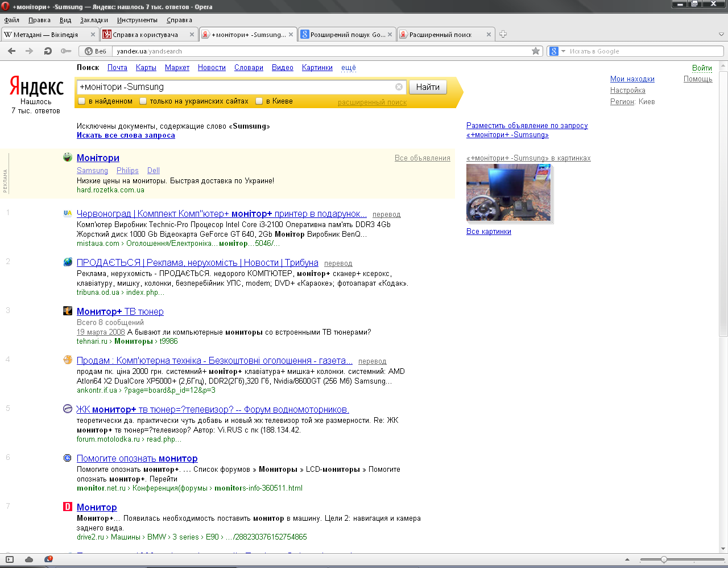The image size is (728, 568).
Task: Open the view options arrow near zoom
Action: point(627,559)
